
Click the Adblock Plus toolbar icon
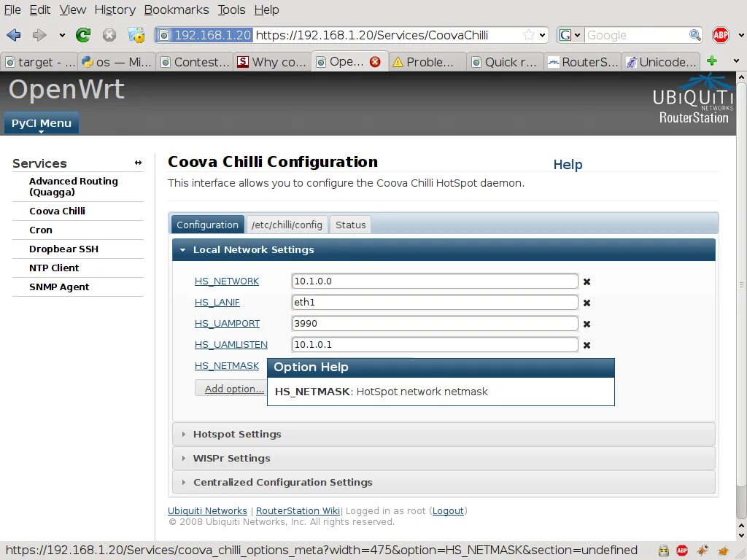tap(720, 35)
